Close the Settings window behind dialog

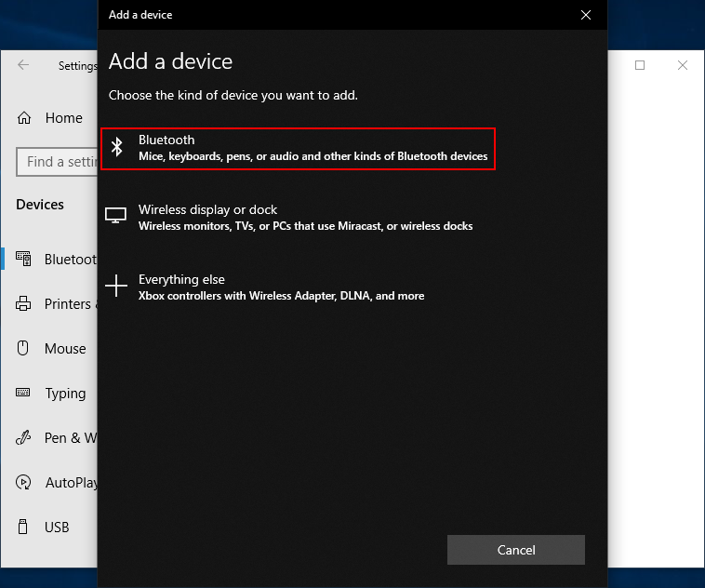[x=683, y=65]
